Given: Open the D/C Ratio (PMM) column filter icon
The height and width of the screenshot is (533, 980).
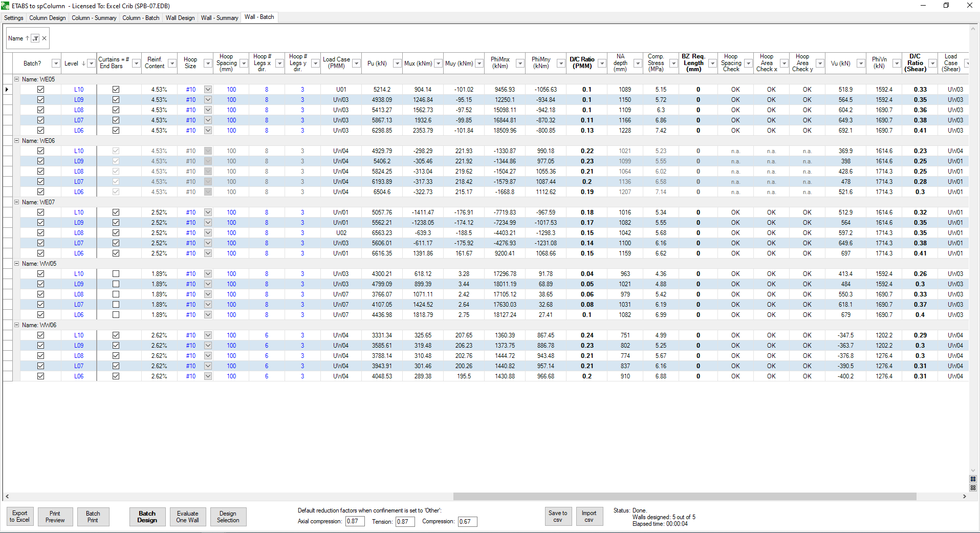Looking at the screenshot, I should (x=602, y=63).
